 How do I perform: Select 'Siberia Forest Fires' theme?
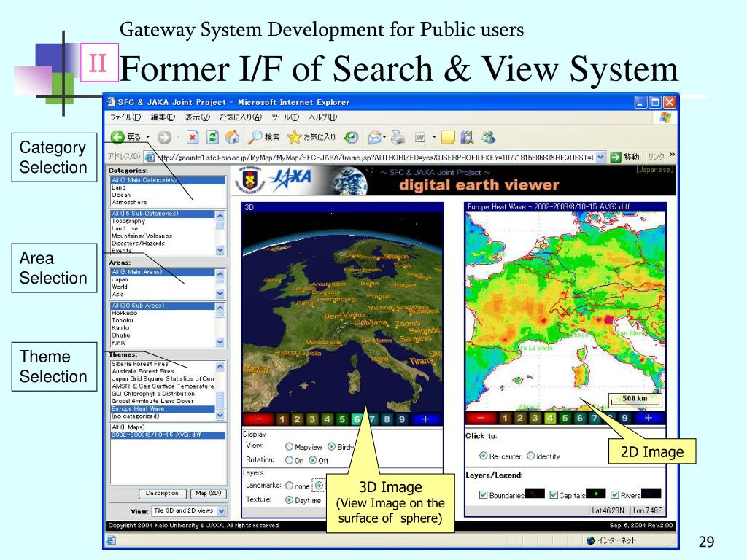[163, 364]
